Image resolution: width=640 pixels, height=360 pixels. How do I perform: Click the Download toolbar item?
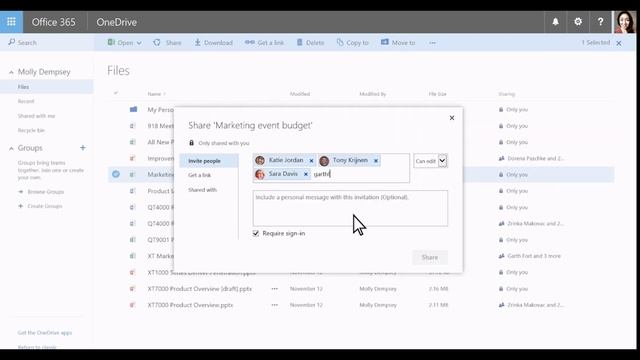coord(213,42)
